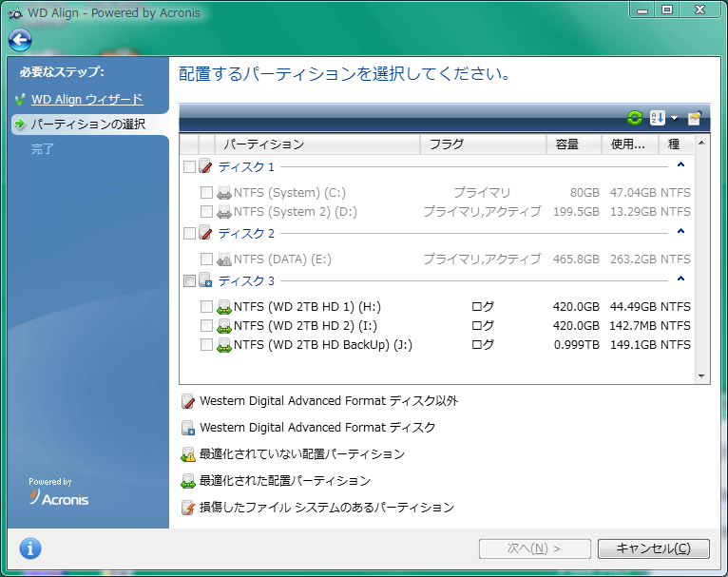
Task: Select the 完了 step
Action: click(x=42, y=149)
